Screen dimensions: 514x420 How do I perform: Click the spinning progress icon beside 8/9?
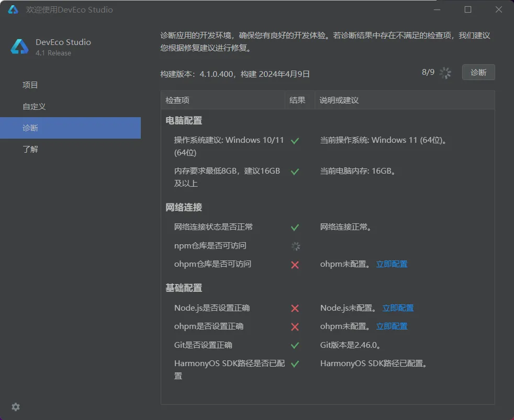(445, 73)
